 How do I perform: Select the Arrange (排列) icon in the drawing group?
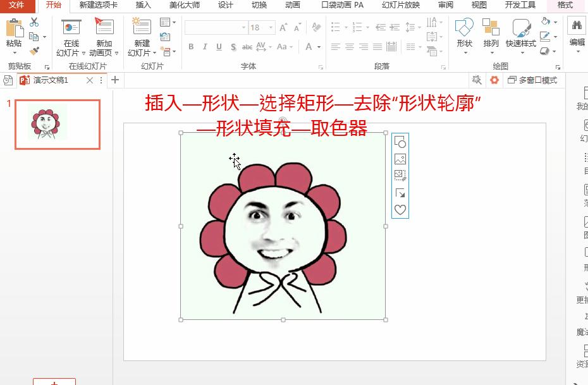click(492, 28)
